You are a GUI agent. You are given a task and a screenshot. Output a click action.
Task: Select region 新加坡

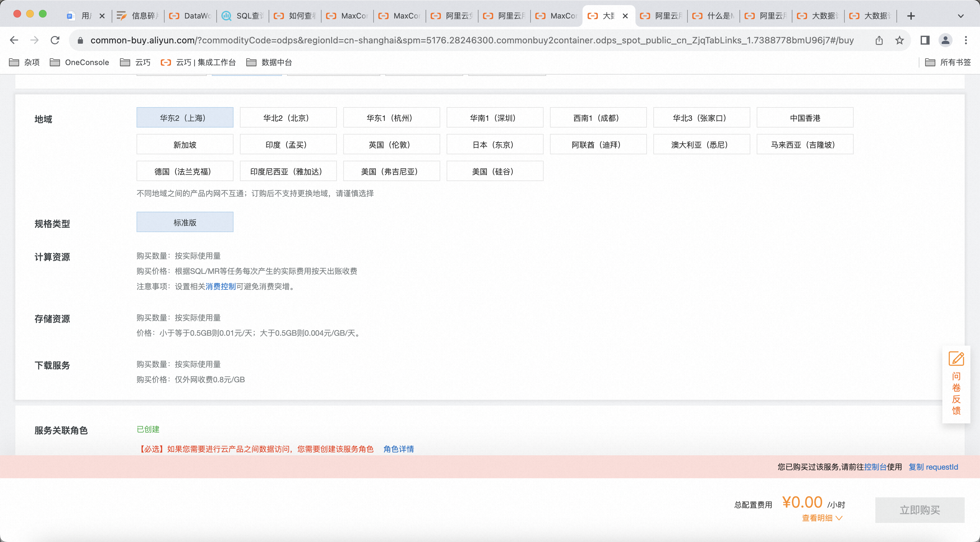point(185,144)
